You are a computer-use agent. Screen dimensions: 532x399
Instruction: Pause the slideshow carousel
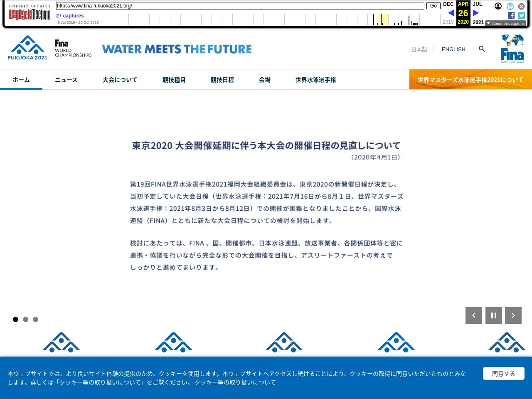494,315
